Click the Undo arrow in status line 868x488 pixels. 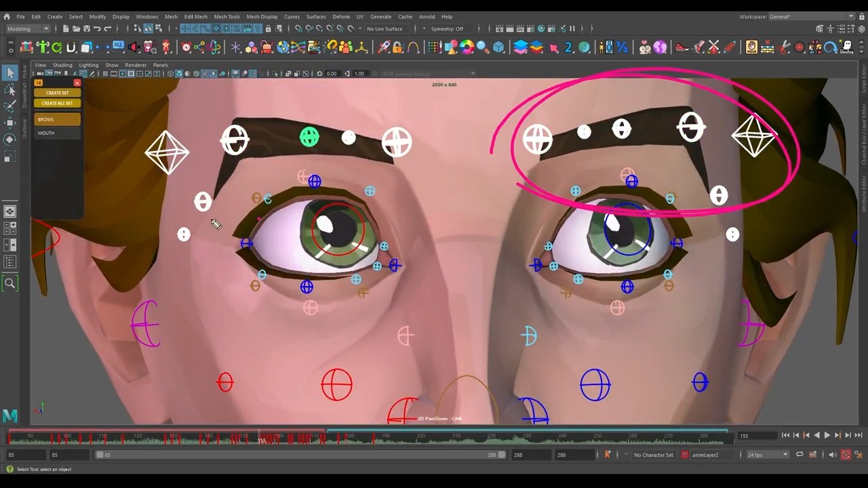(97, 28)
